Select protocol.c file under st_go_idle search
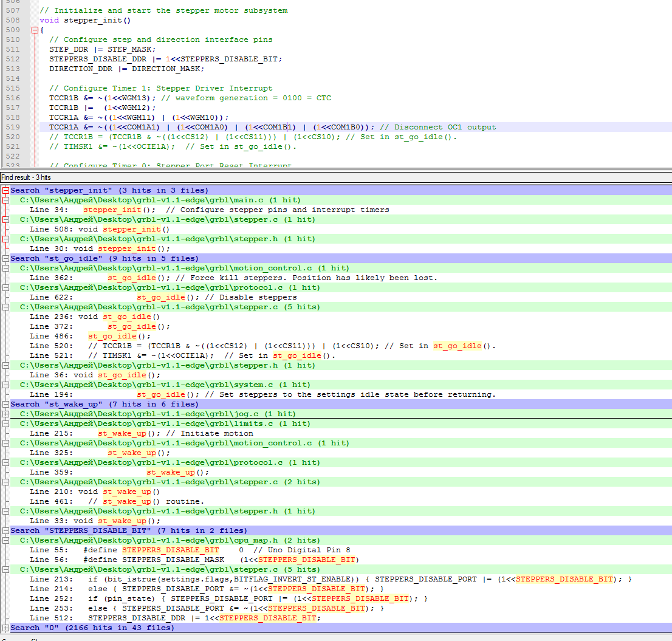672x641 pixels. 170,287
